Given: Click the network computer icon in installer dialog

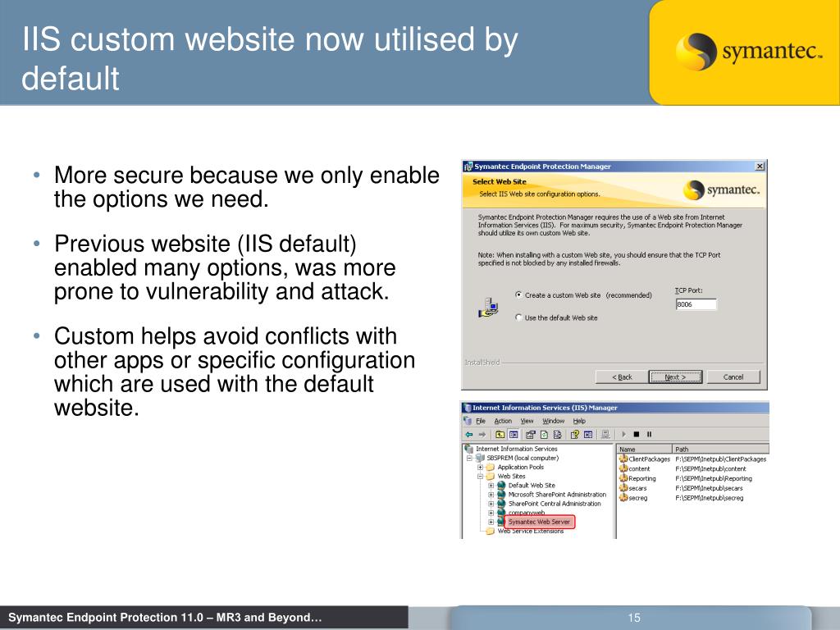Looking at the screenshot, I should 489,308.
